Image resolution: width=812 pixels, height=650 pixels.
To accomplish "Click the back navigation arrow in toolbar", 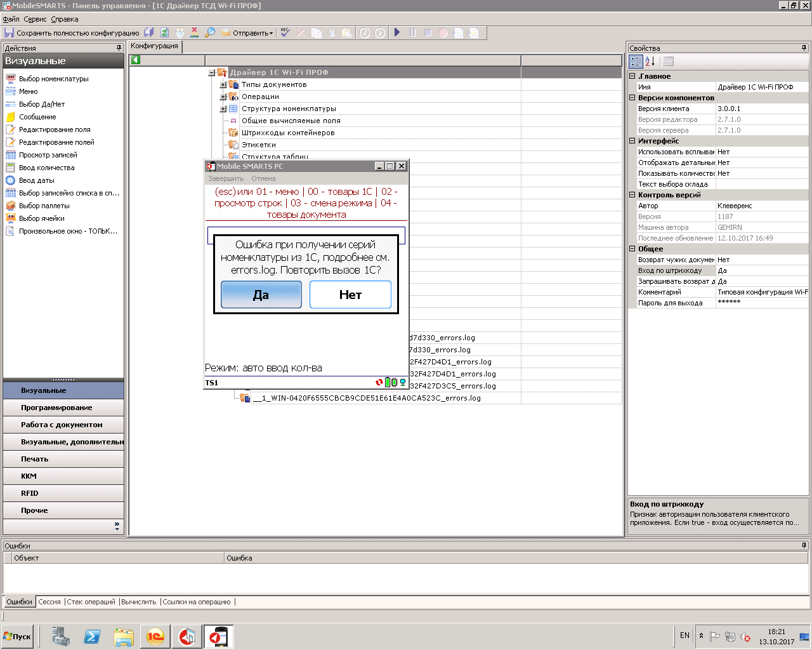I will click(364, 33).
